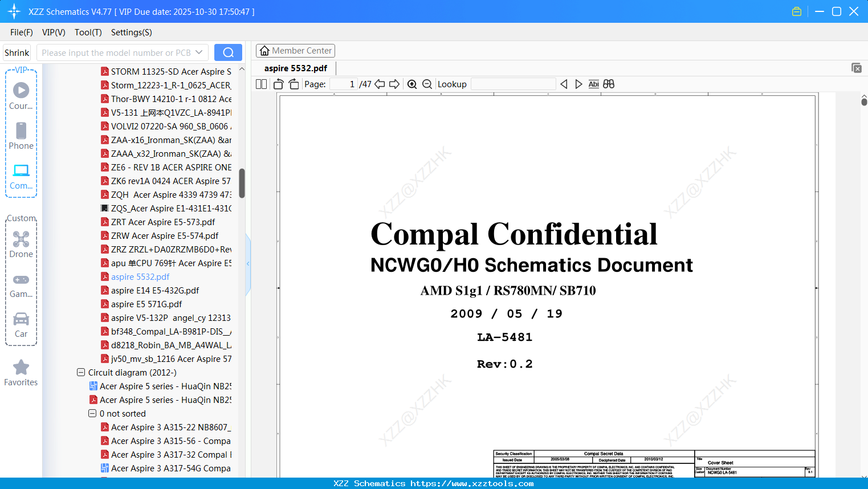Viewport: 868px width, 489px height.
Task: Click the gift icon in the title bar
Action: point(797,11)
